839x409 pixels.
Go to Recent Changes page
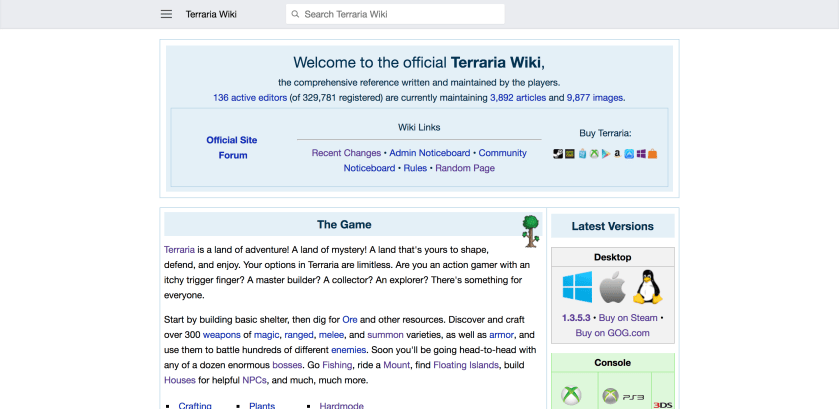pos(346,153)
